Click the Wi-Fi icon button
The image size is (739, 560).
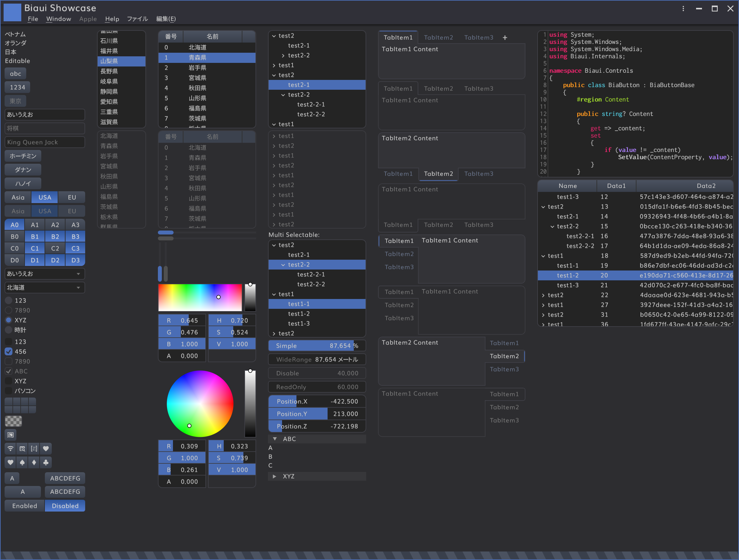10,448
